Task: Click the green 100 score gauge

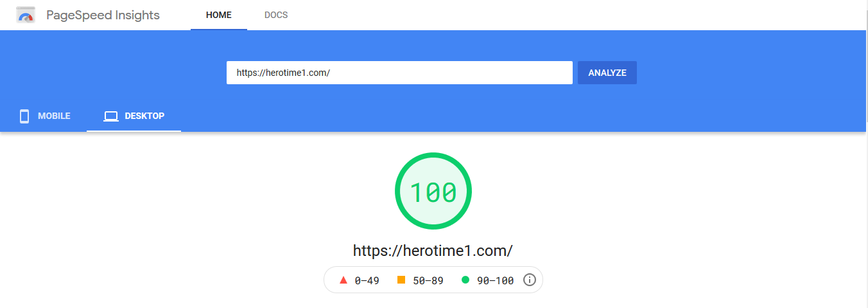Action: (x=433, y=191)
